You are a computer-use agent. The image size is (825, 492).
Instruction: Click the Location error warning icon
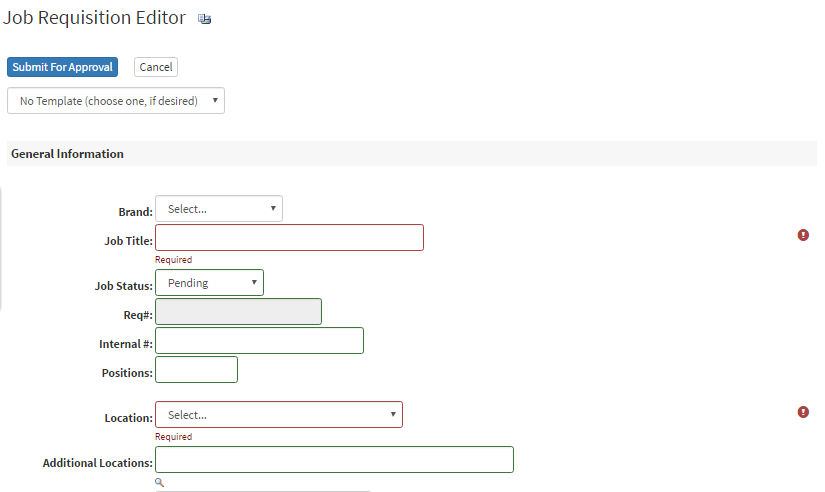[803, 412]
